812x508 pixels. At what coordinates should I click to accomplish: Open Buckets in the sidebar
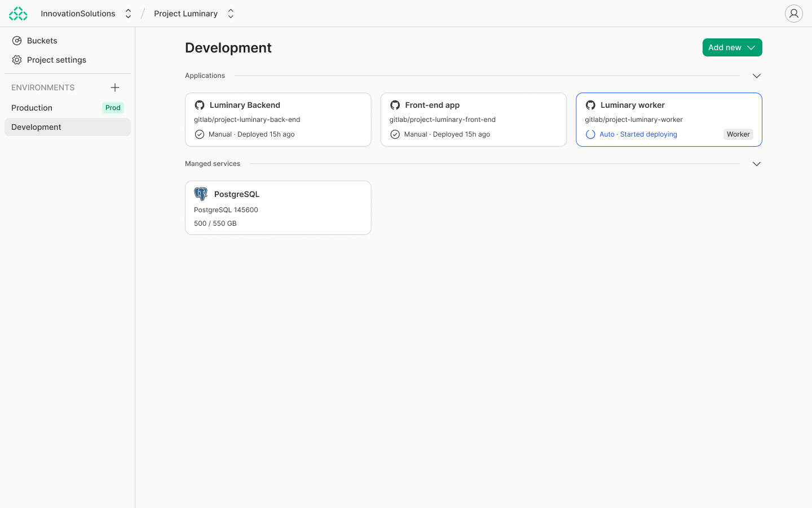(x=68, y=41)
